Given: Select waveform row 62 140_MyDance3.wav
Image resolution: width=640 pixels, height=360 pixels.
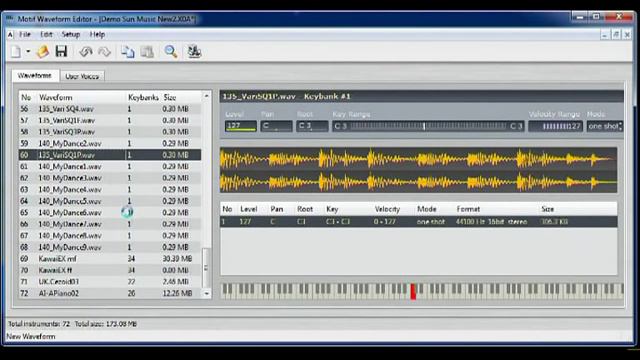Looking at the screenshot, I should pos(110,178).
